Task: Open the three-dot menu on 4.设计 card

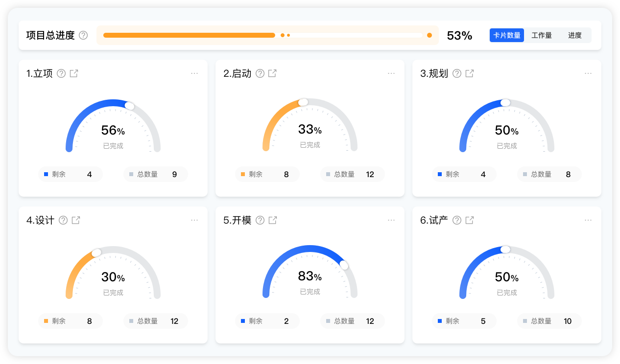Action: [x=194, y=220]
